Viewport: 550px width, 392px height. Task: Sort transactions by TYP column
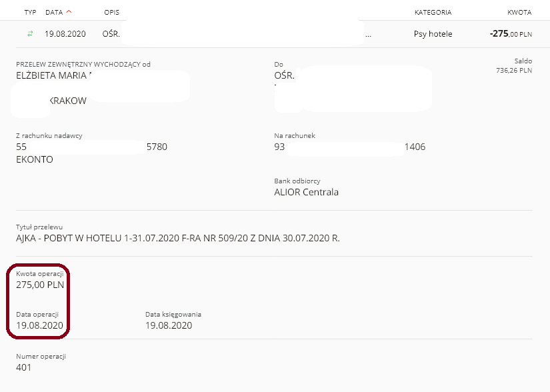coord(30,12)
